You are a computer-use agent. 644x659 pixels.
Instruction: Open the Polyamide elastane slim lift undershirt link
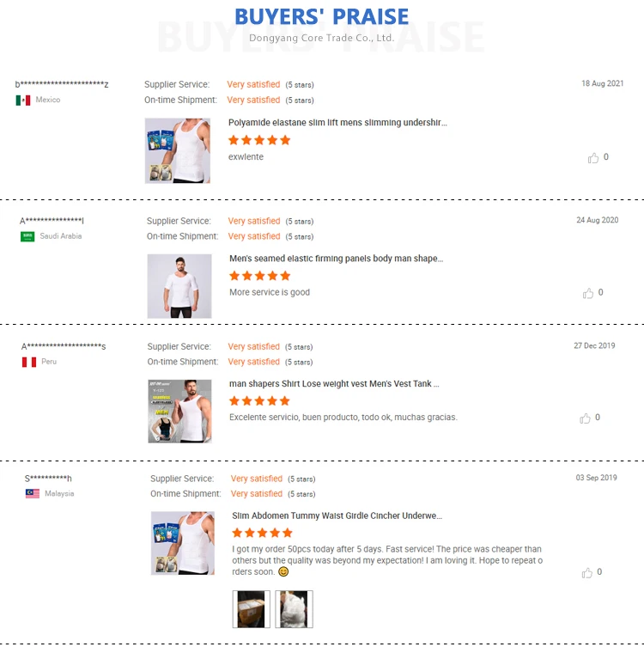[x=337, y=123]
